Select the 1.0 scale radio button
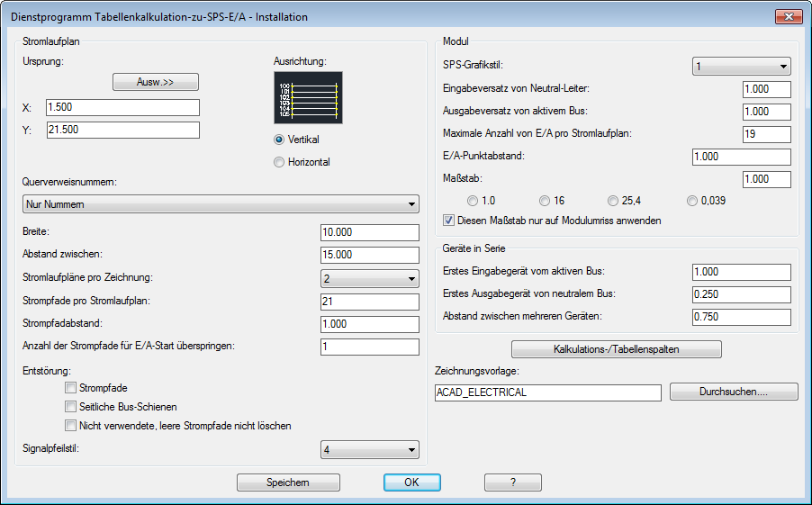Screen dimensions: 812x505 [x=473, y=201]
